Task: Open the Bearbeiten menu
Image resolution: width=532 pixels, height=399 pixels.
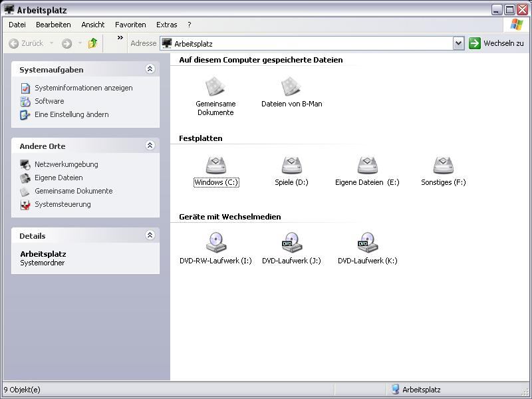Action: [x=53, y=25]
